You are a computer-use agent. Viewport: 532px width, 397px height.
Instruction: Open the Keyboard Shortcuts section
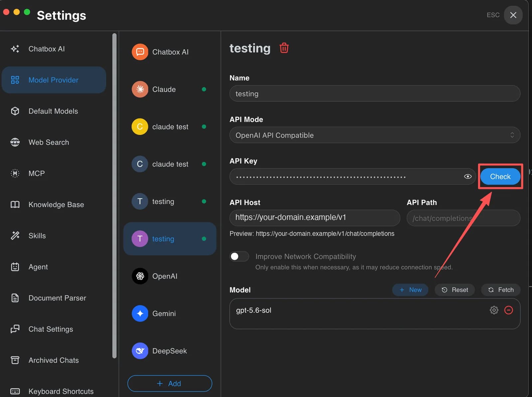tap(54, 391)
